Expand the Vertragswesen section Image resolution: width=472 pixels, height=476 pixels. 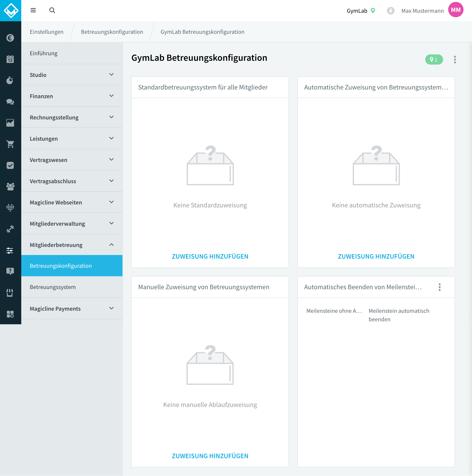click(72, 160)
